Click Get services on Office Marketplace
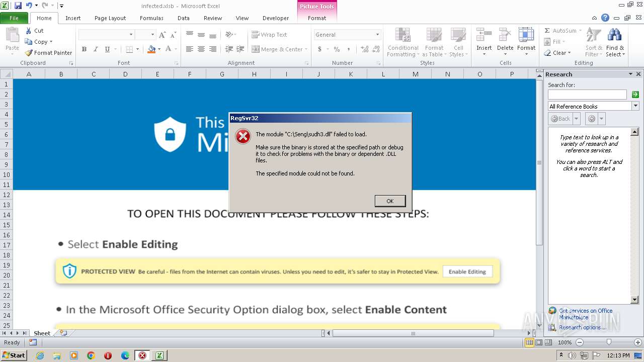This screenshot has height=362, width=644. pyautogui.click(x=586, y=314)
